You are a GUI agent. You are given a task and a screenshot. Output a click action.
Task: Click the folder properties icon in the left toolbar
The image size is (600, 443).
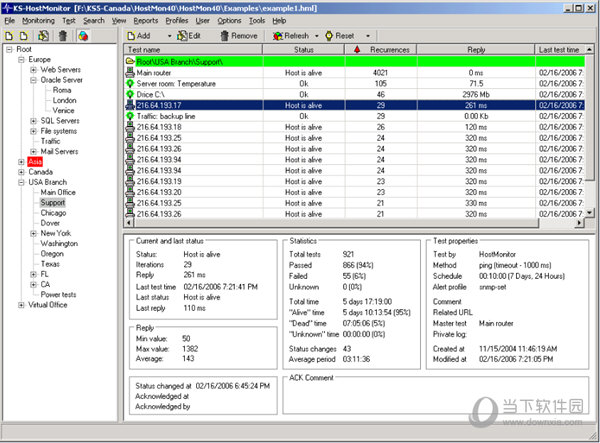pyautogui.click(x=43, y=36)
